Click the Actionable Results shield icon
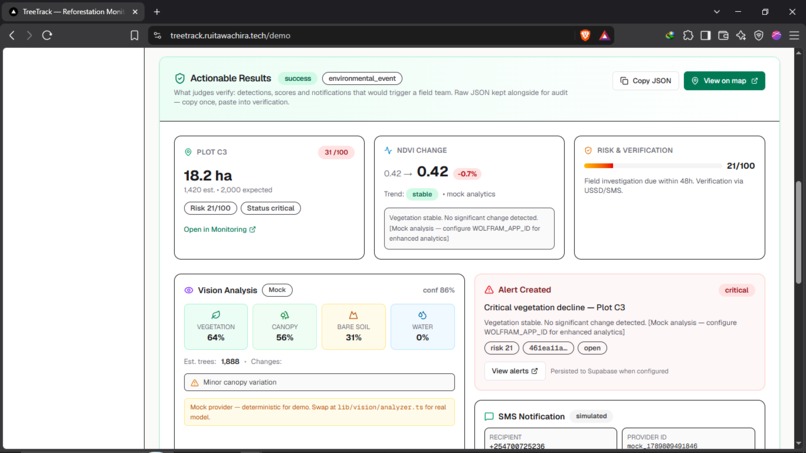 (x=179, y=78)
